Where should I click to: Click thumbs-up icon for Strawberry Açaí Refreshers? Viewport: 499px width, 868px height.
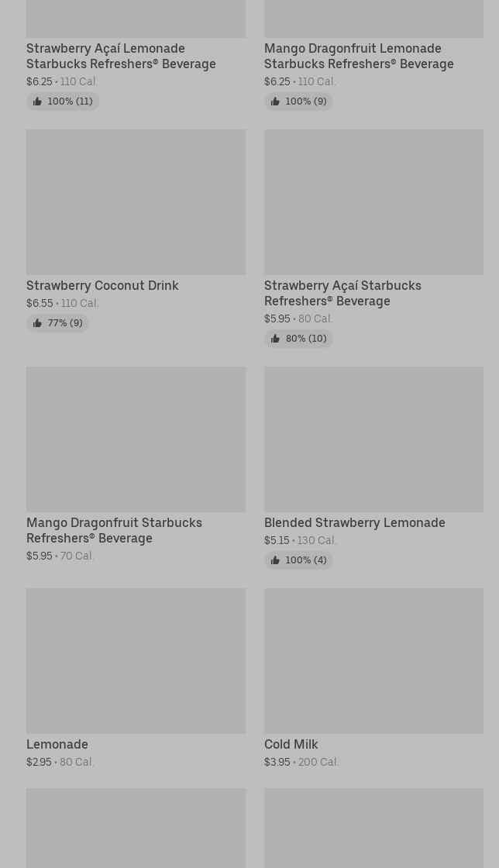coord(275,339)
